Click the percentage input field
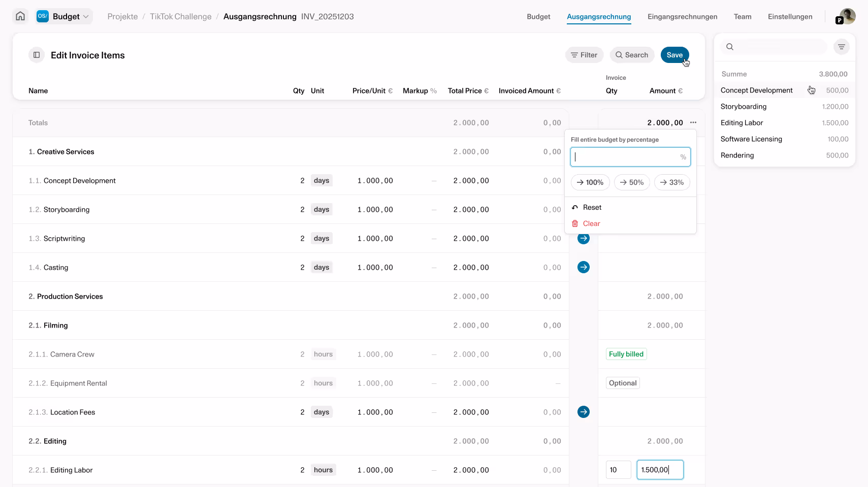 [630, 156]
